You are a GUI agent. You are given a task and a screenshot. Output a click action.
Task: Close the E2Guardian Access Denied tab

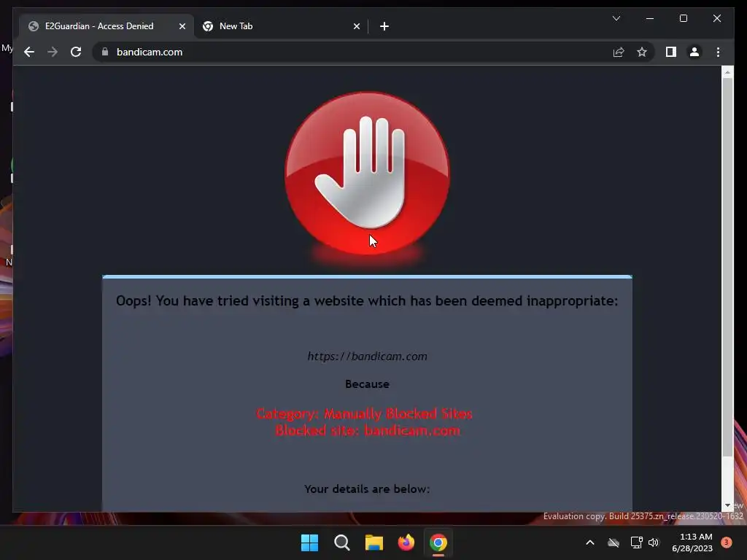pyautogui.click(x=182, y=26)
